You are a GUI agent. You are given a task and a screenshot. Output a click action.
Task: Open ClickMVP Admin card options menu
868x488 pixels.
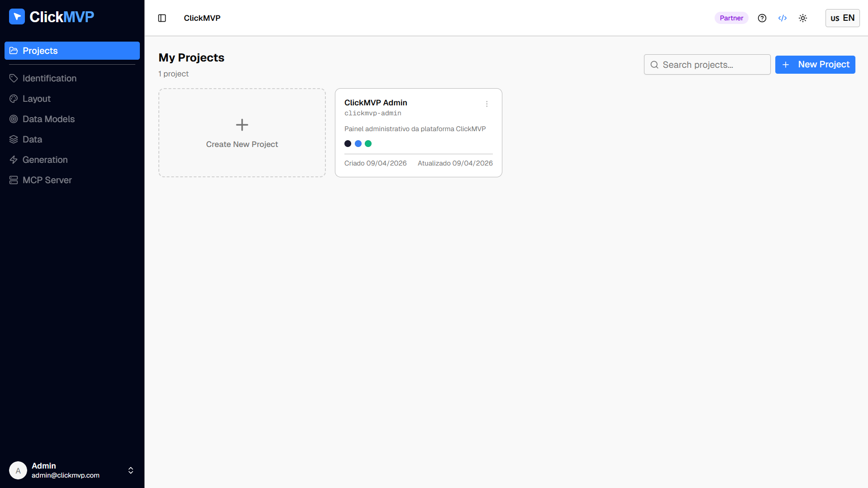pyautogui.click(x=487, y=104)
